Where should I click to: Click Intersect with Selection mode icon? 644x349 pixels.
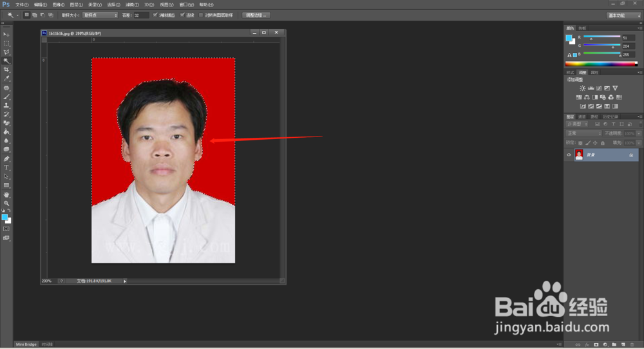click(50, 15)
